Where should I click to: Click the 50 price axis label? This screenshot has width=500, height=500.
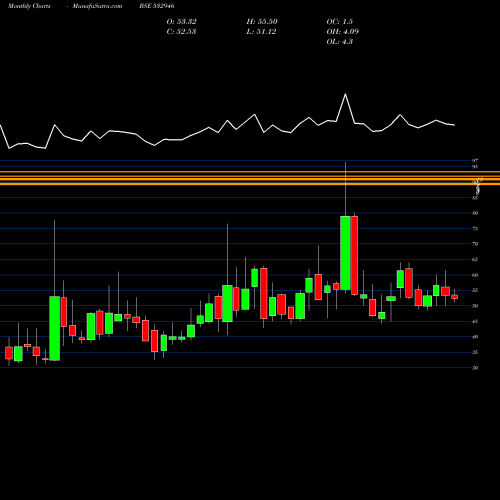pos(475,306)
